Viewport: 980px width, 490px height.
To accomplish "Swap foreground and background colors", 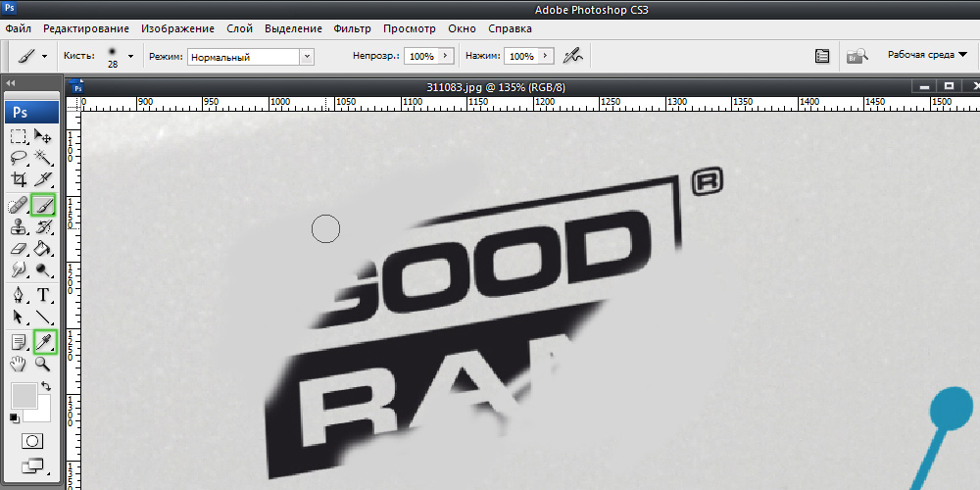I will (45, 387).
